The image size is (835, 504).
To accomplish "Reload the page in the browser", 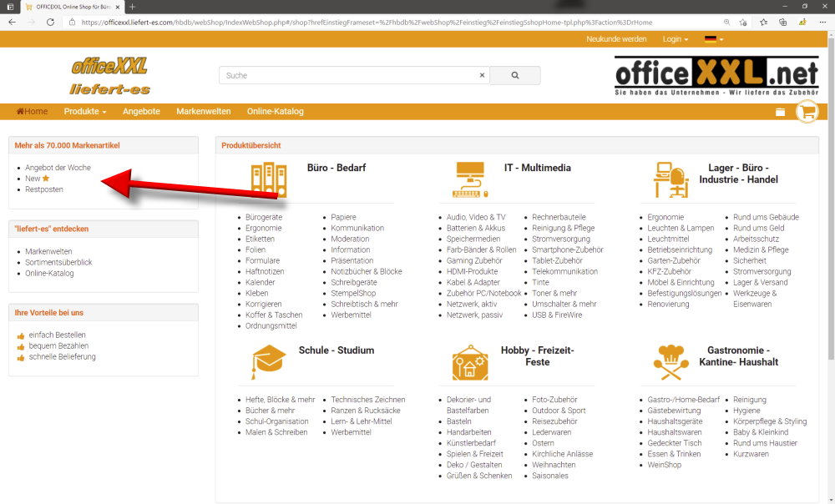I will (x=50, y=23).
